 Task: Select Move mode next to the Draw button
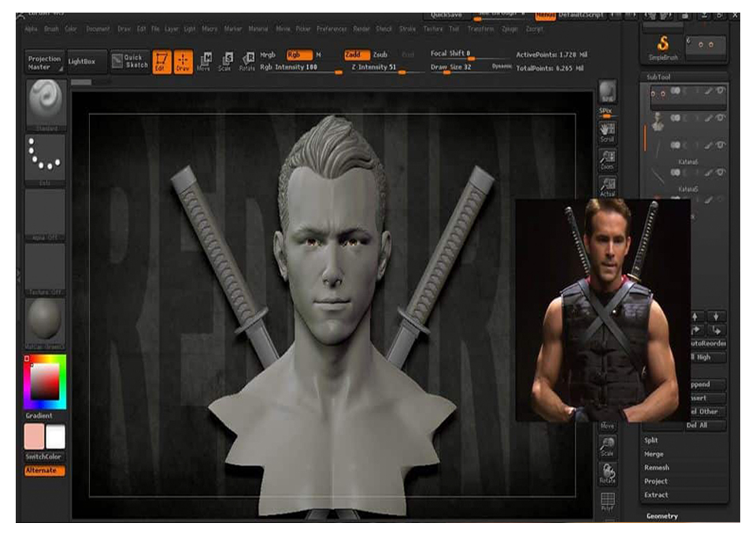pyautogui.click(x=204, y=61)
